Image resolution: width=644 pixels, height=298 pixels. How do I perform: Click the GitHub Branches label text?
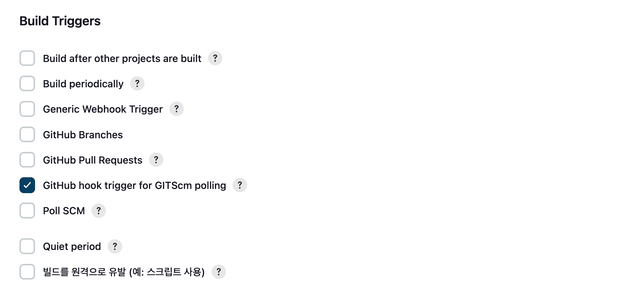(x=83, y=135)
